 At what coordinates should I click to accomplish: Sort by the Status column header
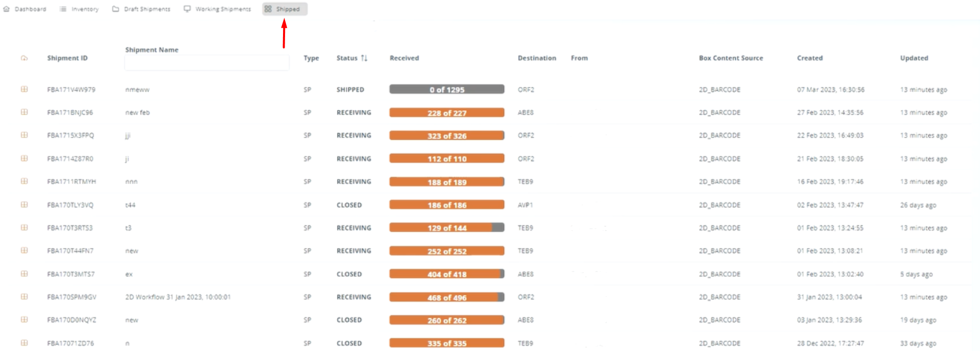(347, 58)
